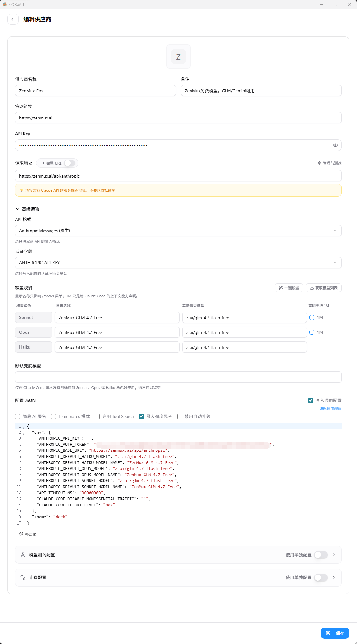Edit the Haiku display name field
Screen dimensions: 357x644
[117, 347]
